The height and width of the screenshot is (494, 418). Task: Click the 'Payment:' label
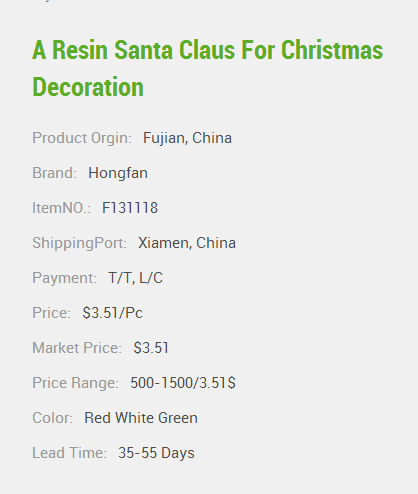coord(65,278)
